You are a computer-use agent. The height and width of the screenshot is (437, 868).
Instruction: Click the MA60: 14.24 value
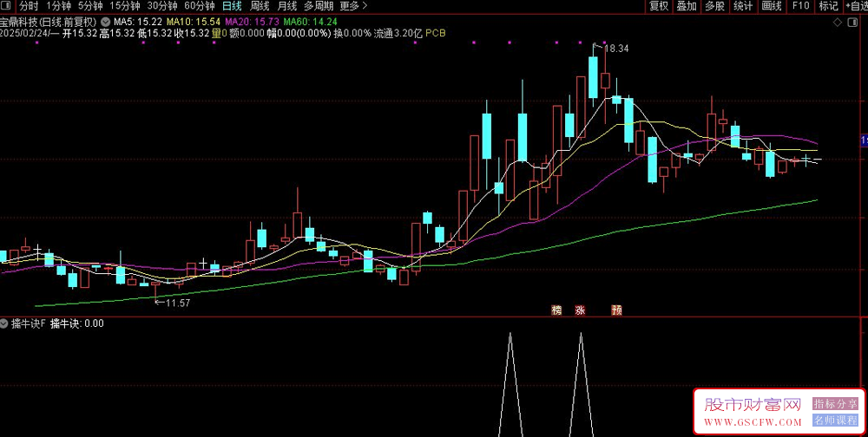pos(310,23)
